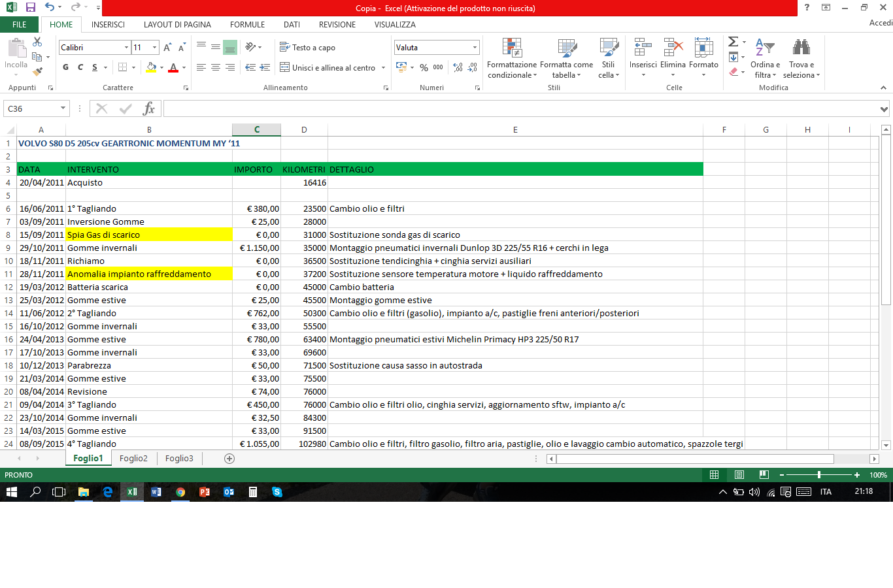This screenshot has height=588, width=893.
Task: Select the Foglio2 sheet tab
Action: pyautogui.click(x=133, y=459)
